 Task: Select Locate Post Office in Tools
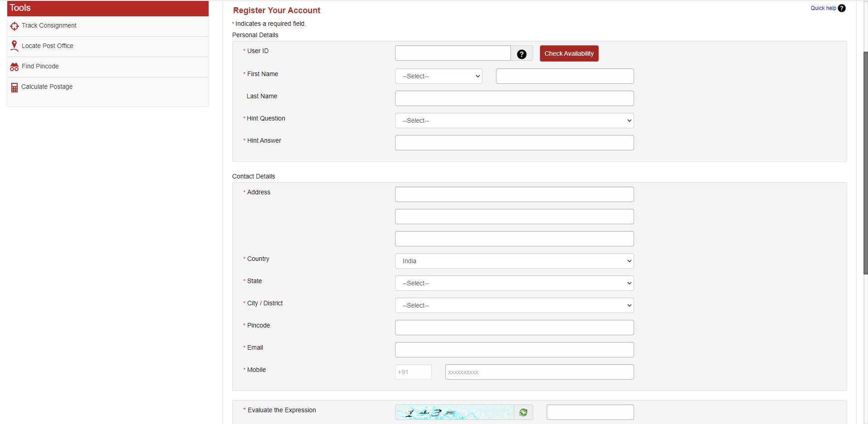click(x=48, y=46)
